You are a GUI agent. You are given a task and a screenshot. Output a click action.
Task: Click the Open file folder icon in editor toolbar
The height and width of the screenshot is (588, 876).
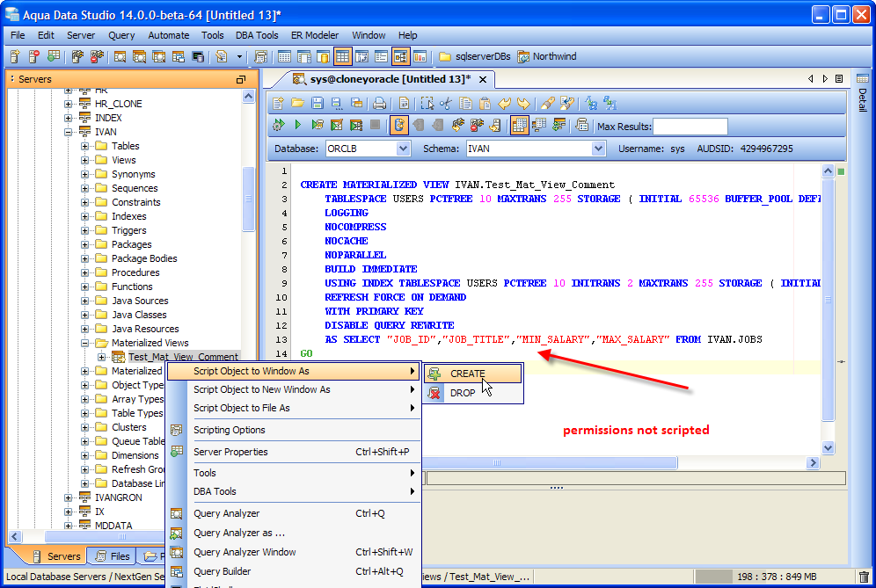[298, 104]
